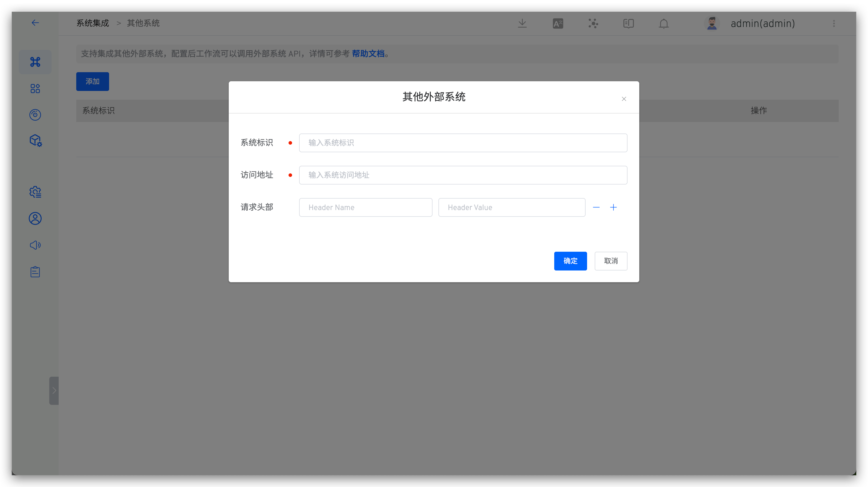The image size is (868, 487).
Task: Click the download icon in top bar
Action: pos(522,23)
